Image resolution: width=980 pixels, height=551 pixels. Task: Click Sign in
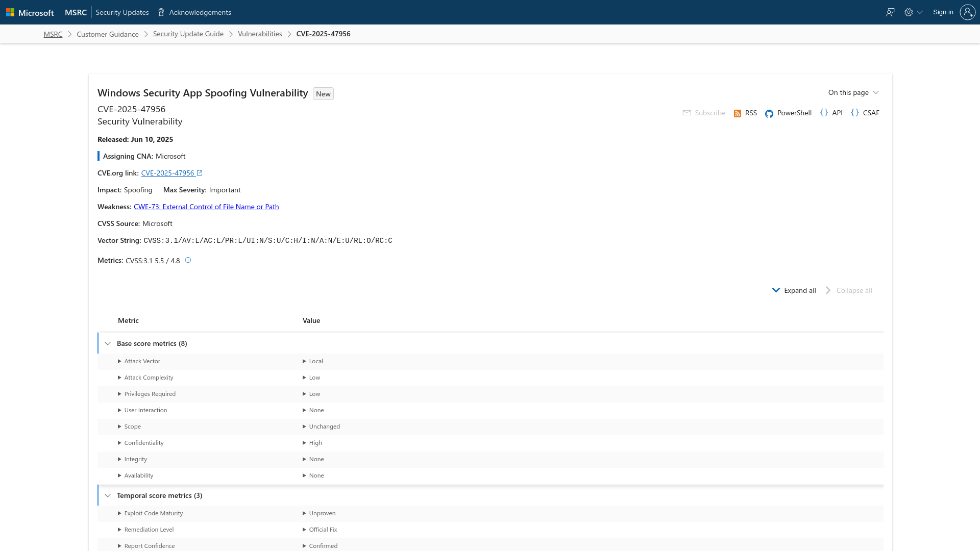pos(943,12)
